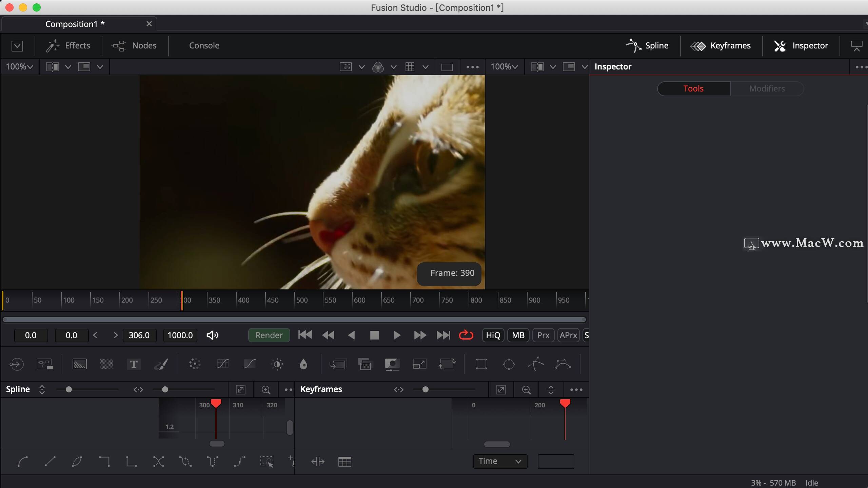Add the Merge tool
Screen dimensions: 868x488
338,364
